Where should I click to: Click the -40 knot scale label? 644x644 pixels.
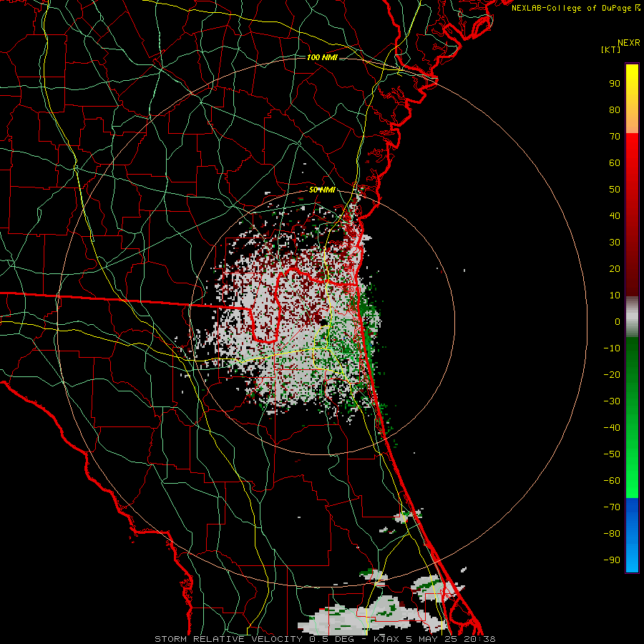[x=612, y=428]
